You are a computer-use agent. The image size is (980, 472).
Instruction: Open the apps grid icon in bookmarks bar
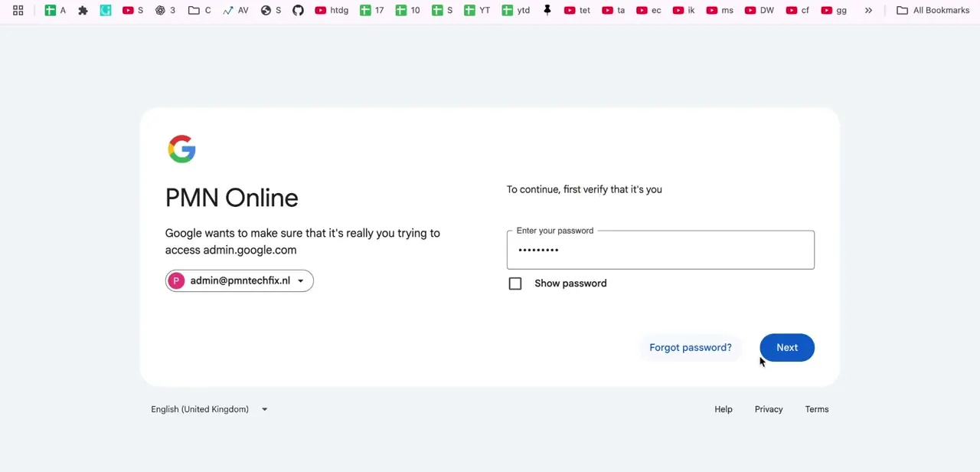coord(18,10)
